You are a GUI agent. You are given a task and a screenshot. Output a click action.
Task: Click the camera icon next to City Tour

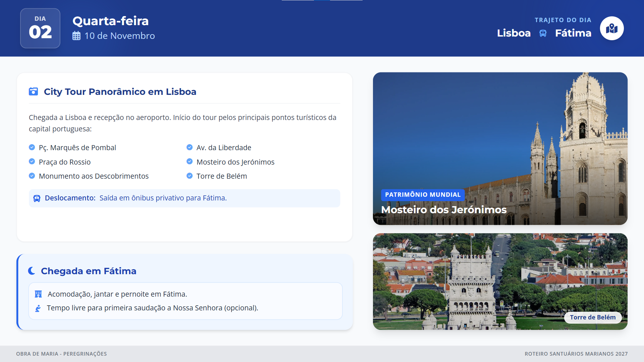[33, 92]
